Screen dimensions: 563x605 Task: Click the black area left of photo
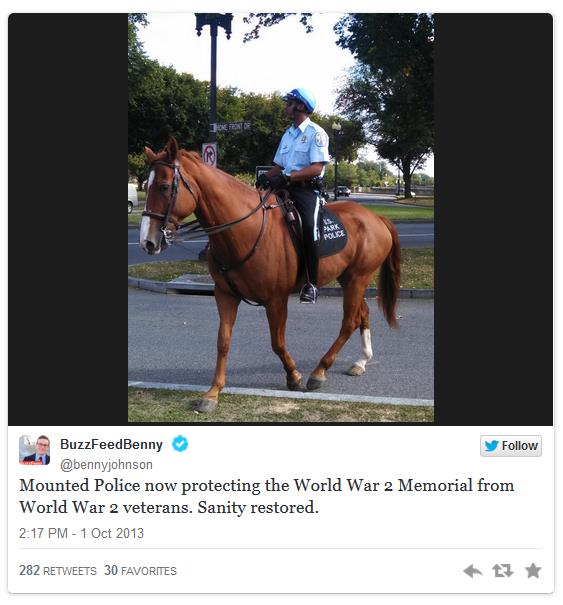68,219
